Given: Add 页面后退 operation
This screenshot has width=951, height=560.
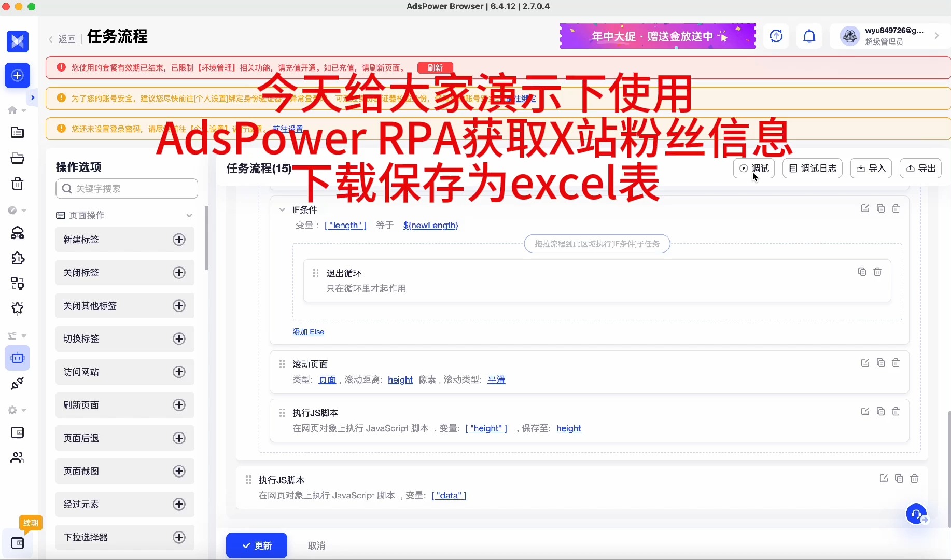Looking at the screenshot, I should pyautogui.click(x=179, y=438).
